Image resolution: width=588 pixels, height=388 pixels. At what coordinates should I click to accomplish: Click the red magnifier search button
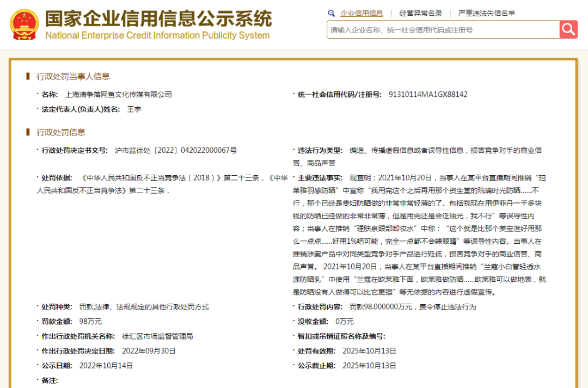point(568,29)
